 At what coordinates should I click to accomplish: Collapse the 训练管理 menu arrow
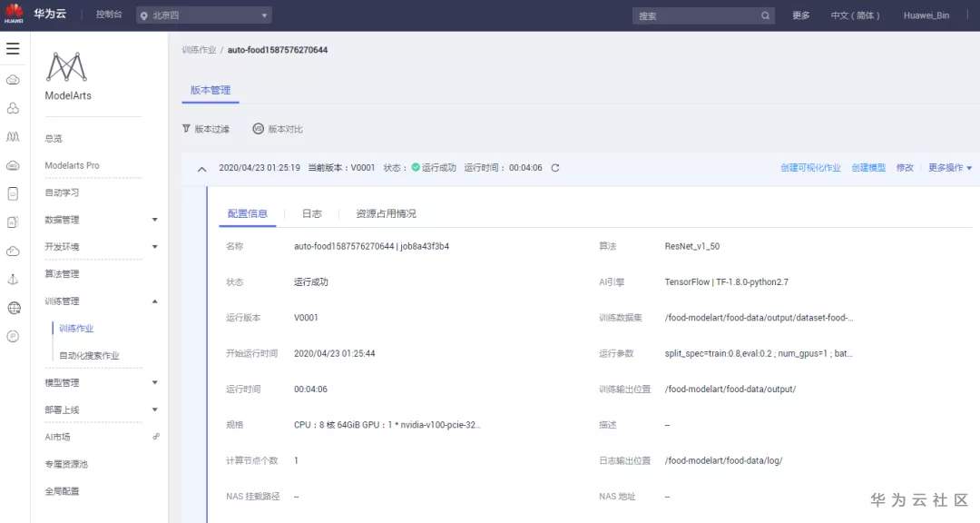(155, 301)
